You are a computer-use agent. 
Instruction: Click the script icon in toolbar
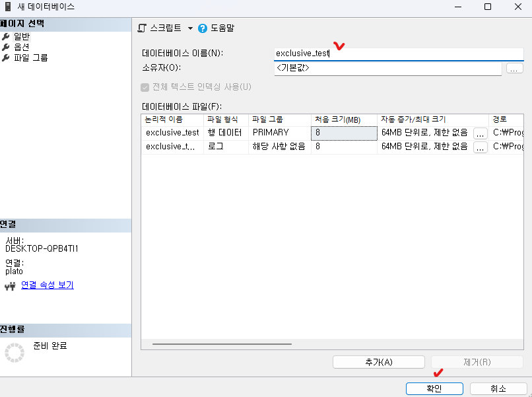(142, 28)
